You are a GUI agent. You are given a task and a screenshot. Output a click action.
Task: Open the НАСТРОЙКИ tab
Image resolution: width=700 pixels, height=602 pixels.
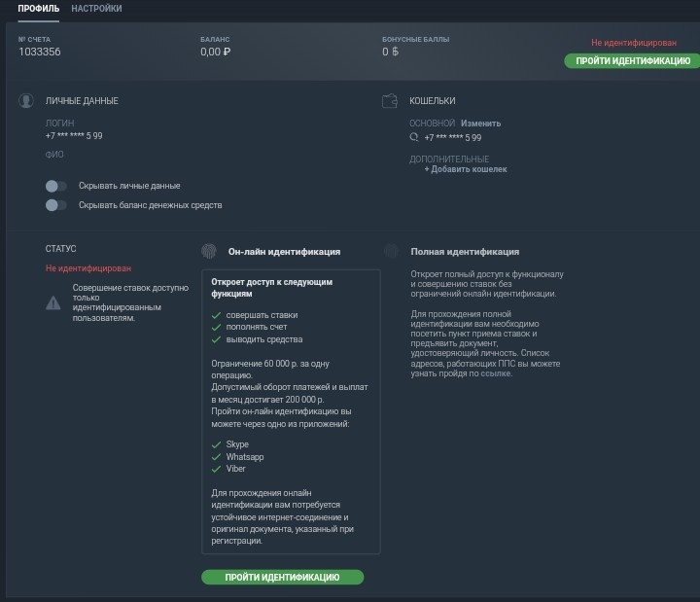96,9
